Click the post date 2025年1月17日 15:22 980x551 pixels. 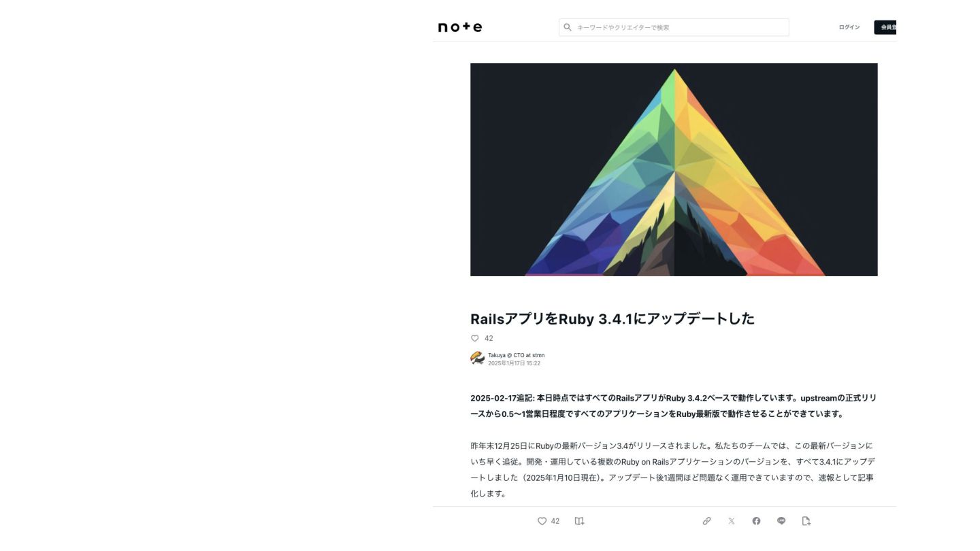[514, 363]
